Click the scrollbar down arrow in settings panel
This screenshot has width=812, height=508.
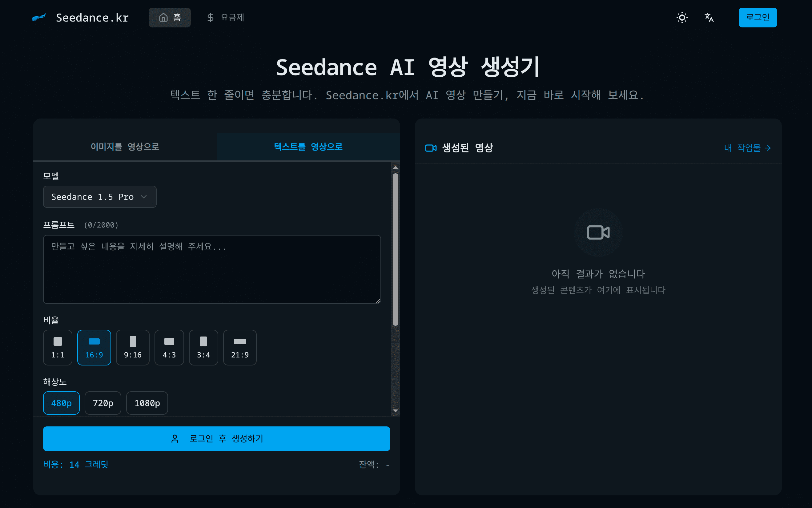click(395, 411)
